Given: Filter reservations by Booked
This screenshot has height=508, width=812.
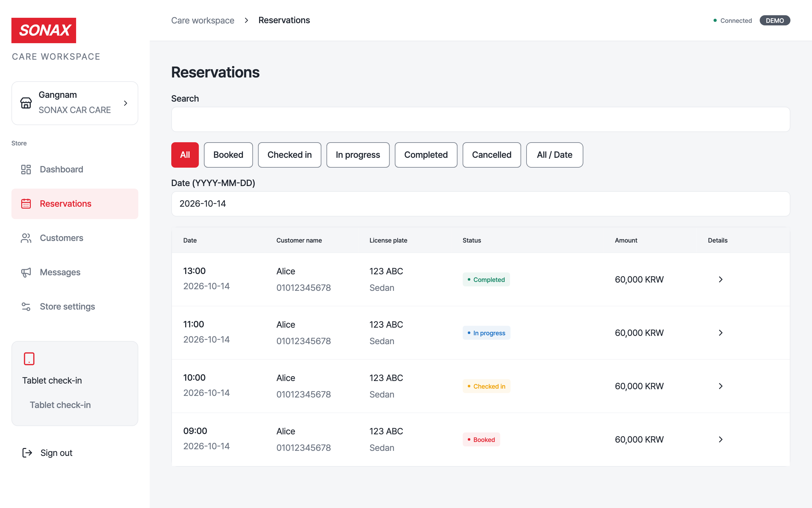Looking at the screenshot, I should [x=228, y=155].
